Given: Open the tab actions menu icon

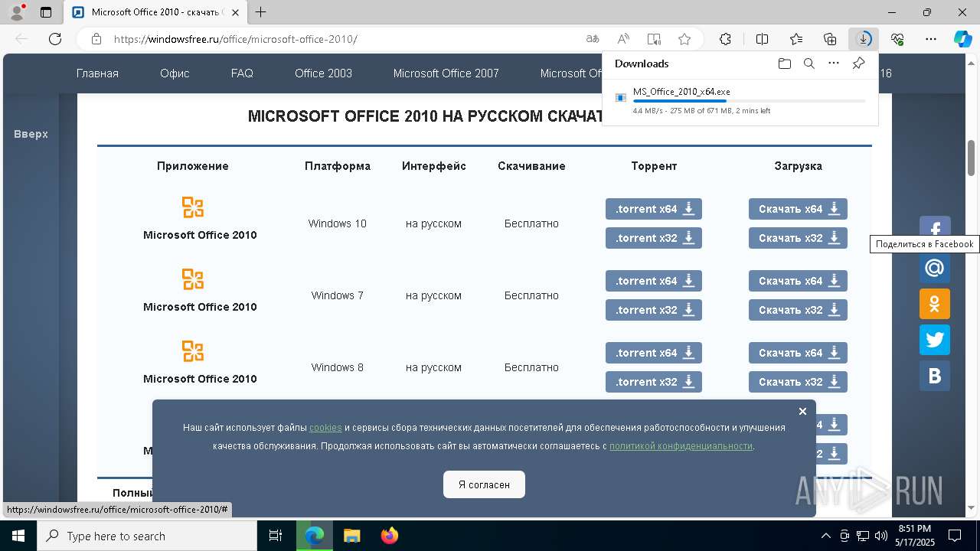Looking at the screenshot, I should (x=46, y=12).
